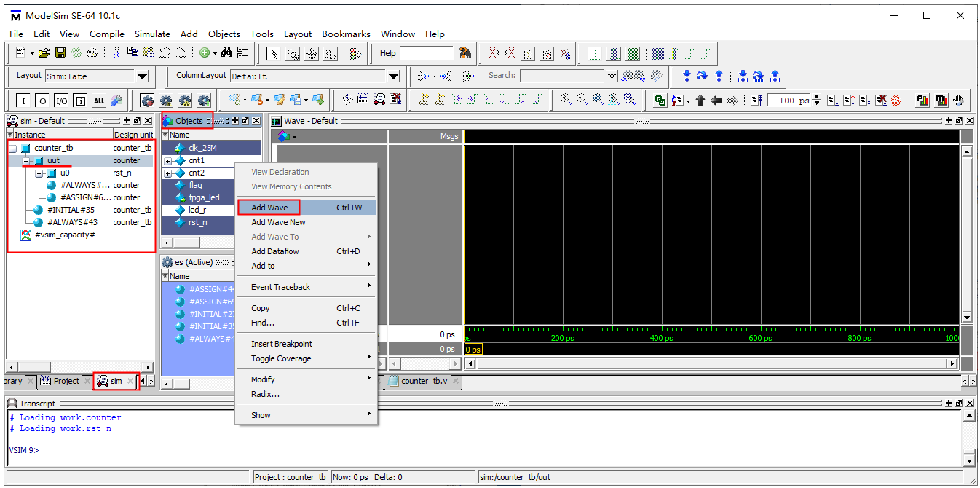Click the Copy icon in the toolbar
Image resolution: width=980 pixels, height=488 pixels.
(x=132, y=53)
